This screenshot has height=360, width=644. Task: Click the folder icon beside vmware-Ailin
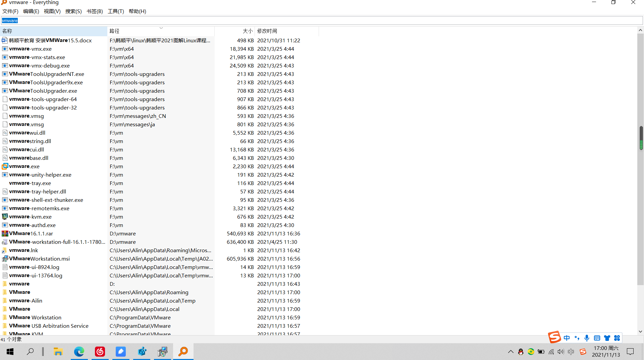click(x=4, y=300)
